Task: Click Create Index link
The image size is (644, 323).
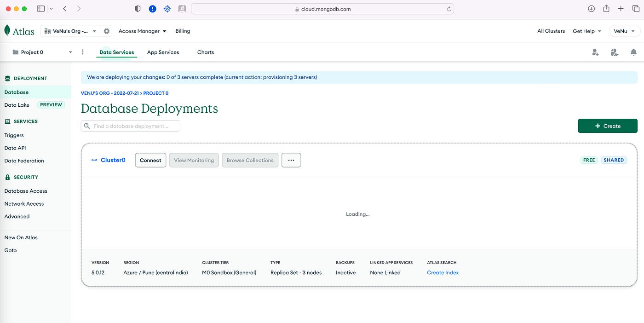Action: point(443,273)
